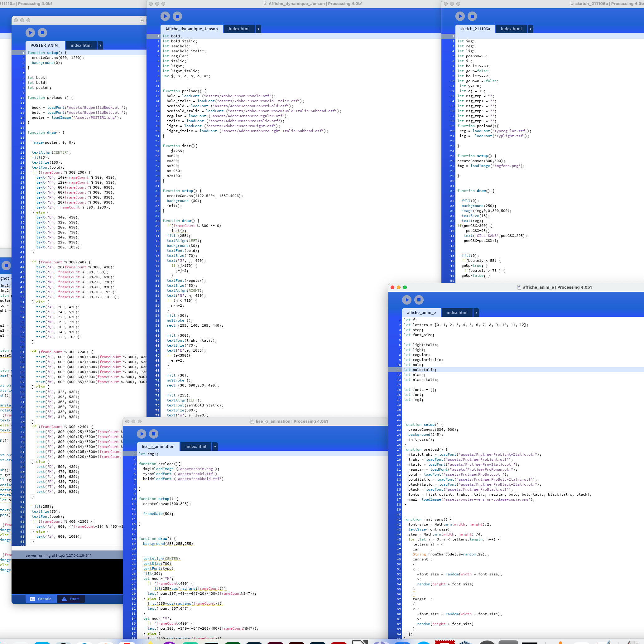Run the POSTER_ANIM_ sketch with its play button
The height and width of the screenshot is (644, 644).
point(30,33)
